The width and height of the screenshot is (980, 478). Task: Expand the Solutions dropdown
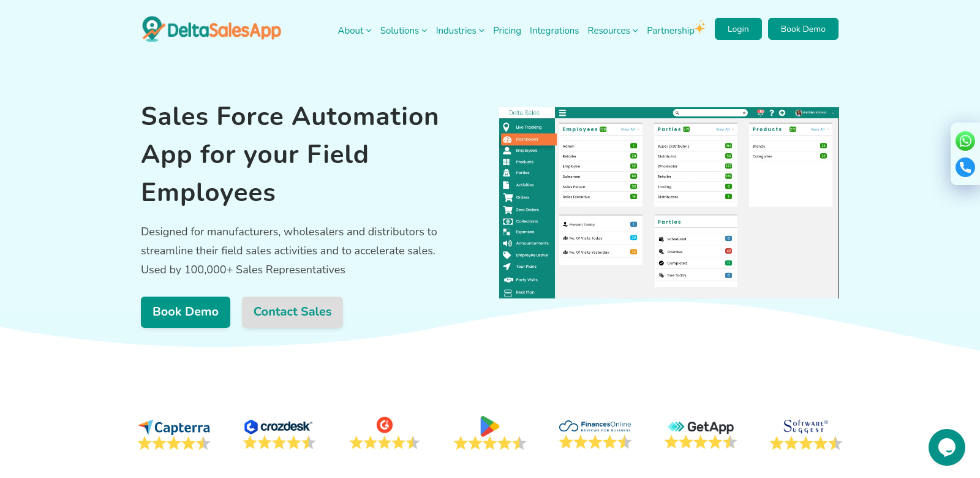404,31
